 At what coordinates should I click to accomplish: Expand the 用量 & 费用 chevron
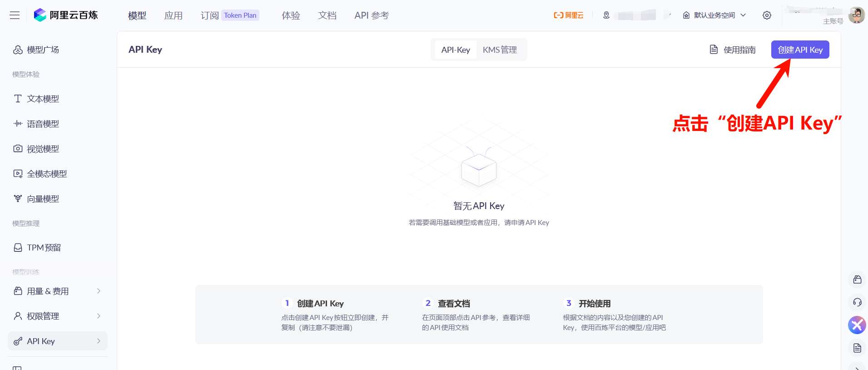(99, 291)
